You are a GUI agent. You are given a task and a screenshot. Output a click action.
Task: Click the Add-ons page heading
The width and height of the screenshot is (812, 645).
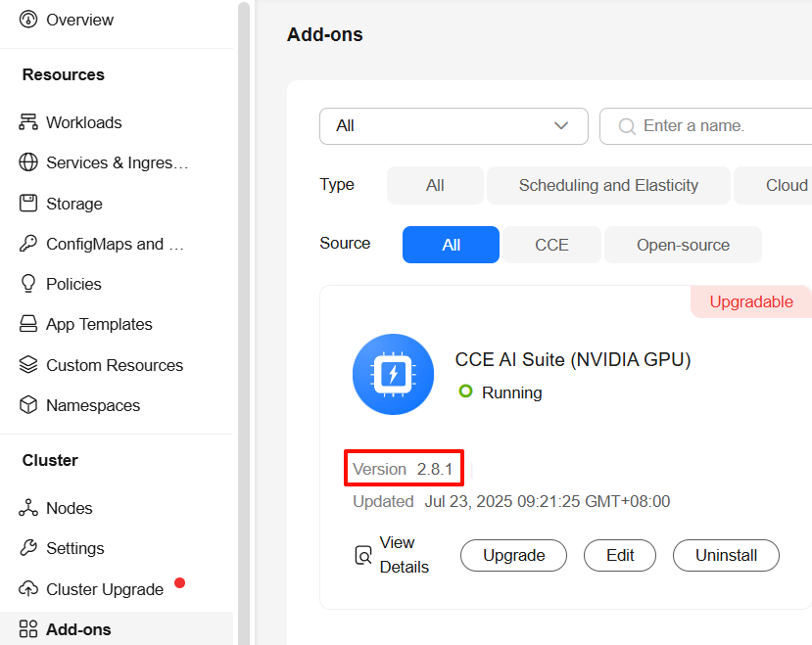[324, 34]
